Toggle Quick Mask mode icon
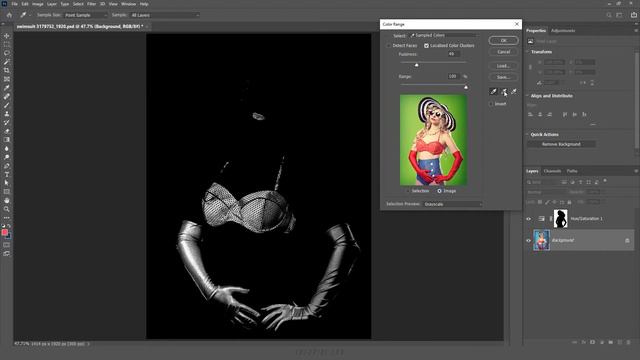Screen dimensions: 640x360 coord(7,245)
